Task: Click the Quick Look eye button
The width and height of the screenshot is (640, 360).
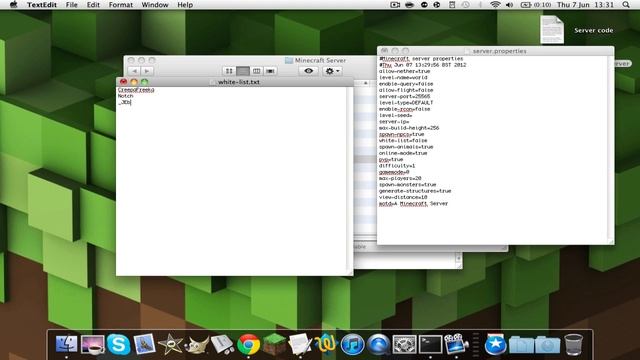Action: [309, 71]
